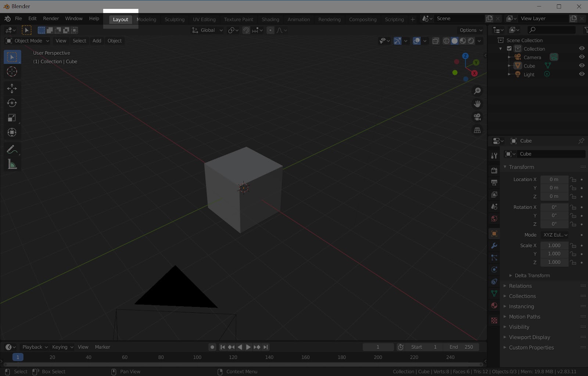This screenshot has height=376, width=588.
Task: Open Physics properties tab
Action: (x=494, y=269)
